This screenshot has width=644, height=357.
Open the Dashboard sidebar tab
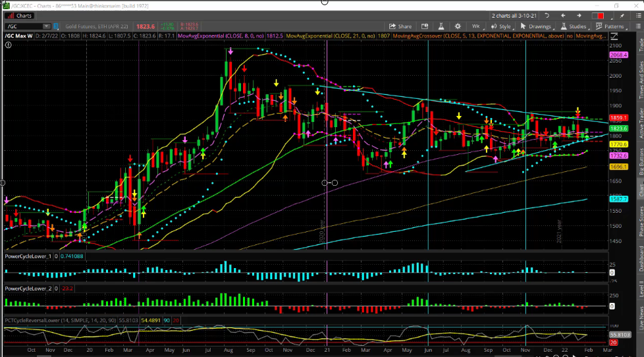tap(640, 258)
